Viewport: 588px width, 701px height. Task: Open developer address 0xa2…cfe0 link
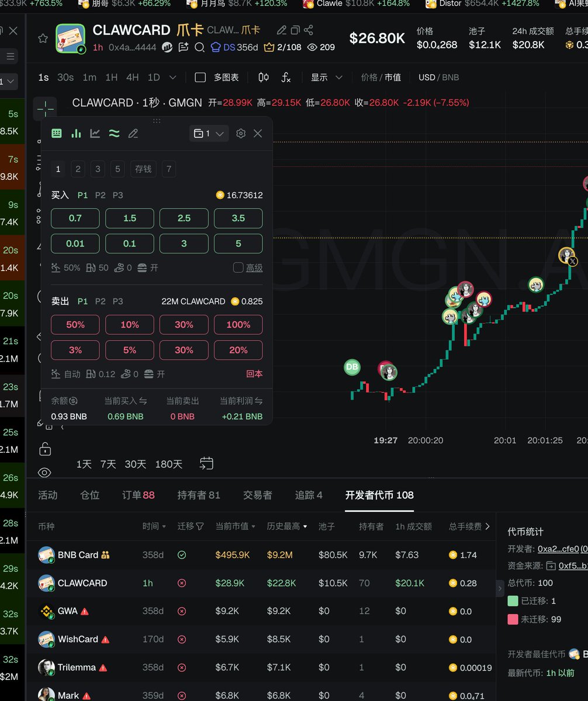pos(558,549)
